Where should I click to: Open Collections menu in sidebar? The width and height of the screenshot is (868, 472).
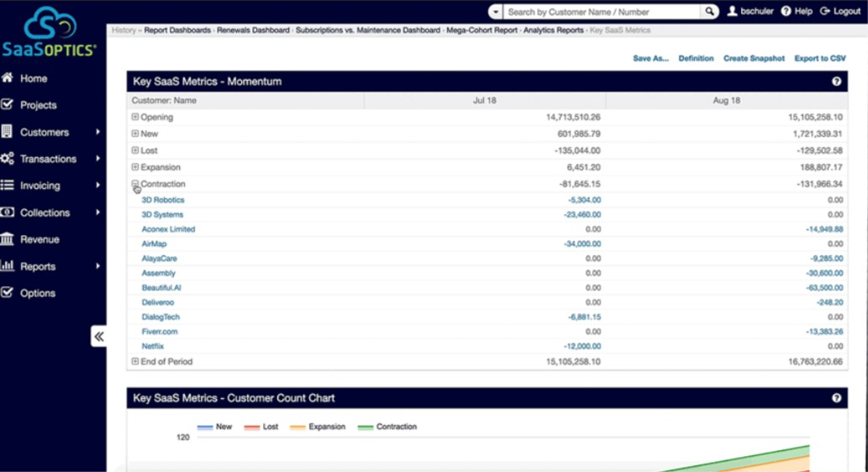[45, 212]
